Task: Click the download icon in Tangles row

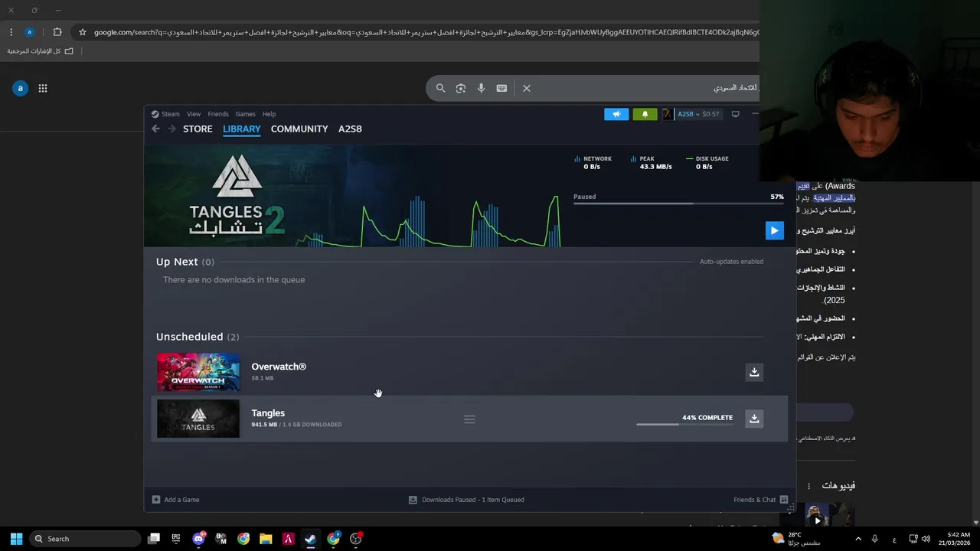Action: point(754,419)
